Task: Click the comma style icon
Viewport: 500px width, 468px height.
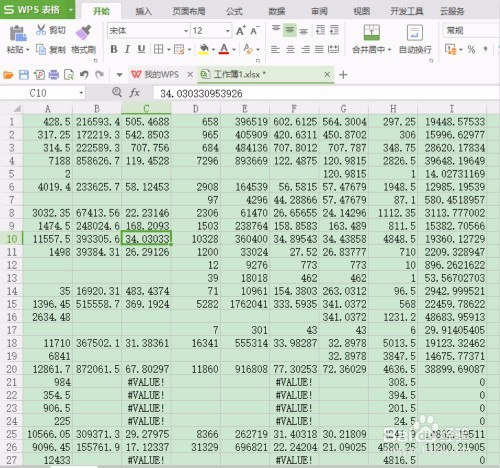Action: click(485, 50)
